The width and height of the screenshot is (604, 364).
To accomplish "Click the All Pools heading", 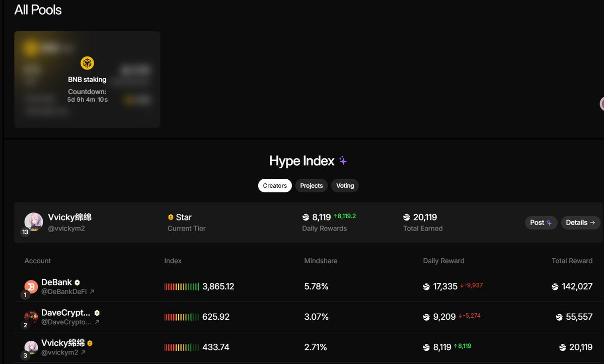I will [x=38, y=10].
